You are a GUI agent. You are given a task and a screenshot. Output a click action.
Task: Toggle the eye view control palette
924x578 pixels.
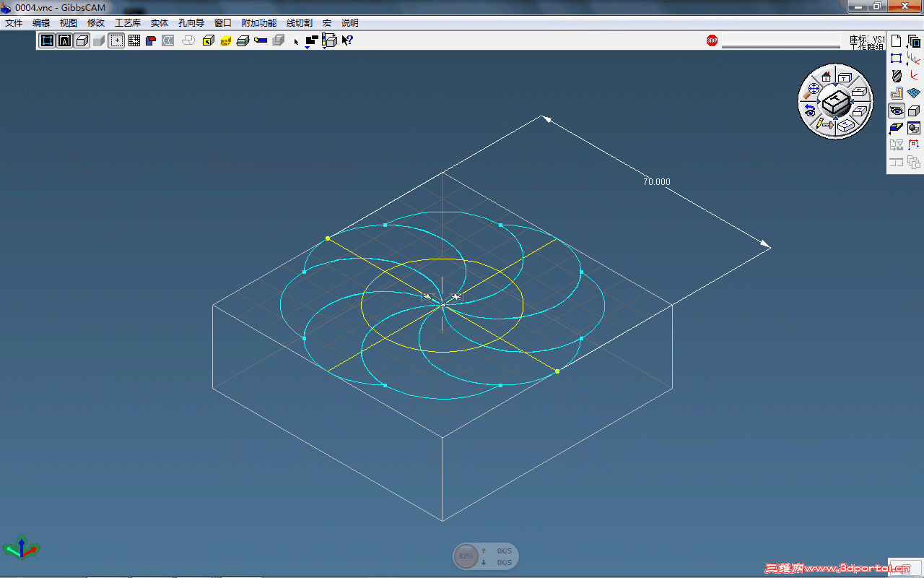pos(897,111)
